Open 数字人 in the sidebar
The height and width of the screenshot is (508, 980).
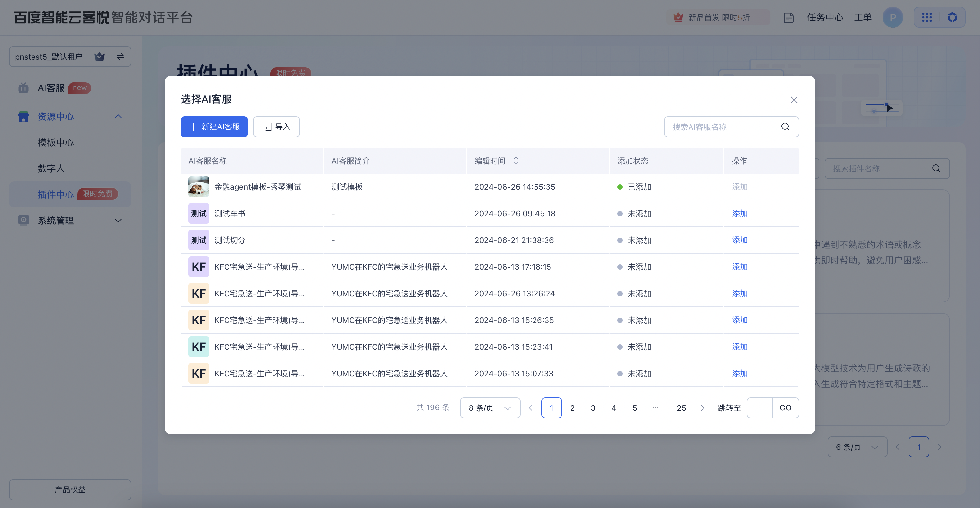tap(51, 168)
